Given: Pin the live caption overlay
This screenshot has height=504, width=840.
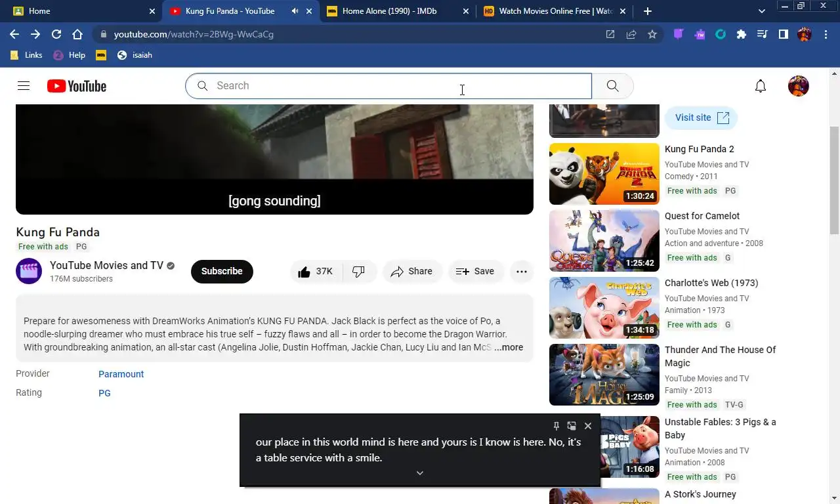Looking at the screenshot, I should 556,426.
